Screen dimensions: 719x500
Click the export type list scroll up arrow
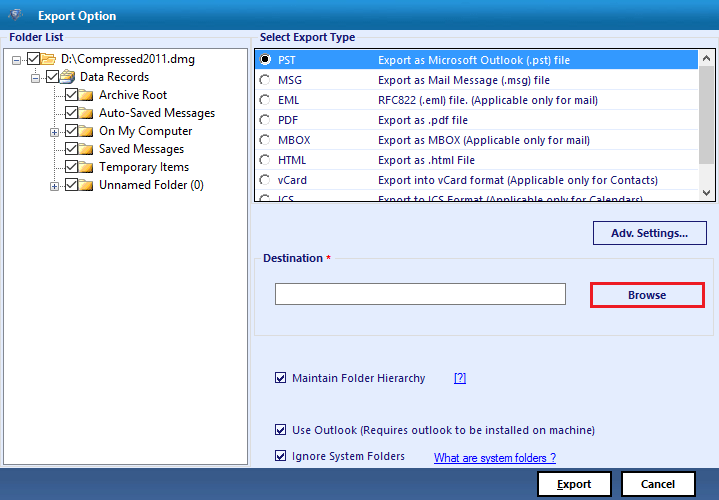tap(707, 58)
